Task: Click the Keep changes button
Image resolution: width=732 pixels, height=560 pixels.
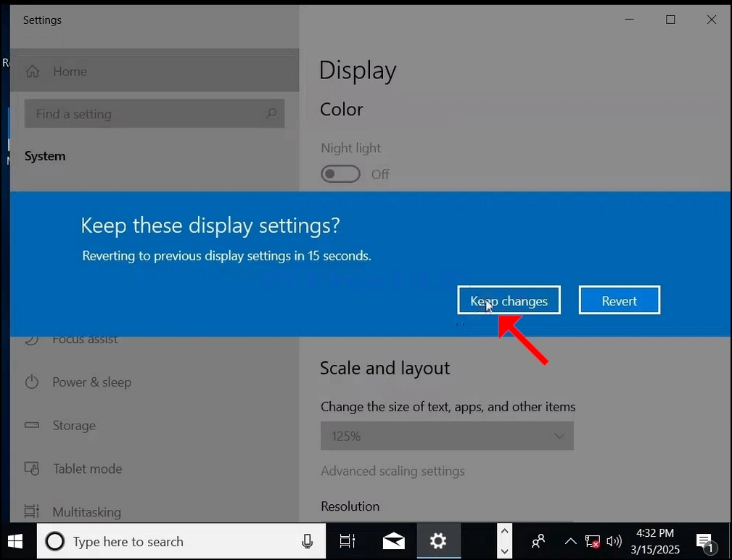Action: pos(509,300)
